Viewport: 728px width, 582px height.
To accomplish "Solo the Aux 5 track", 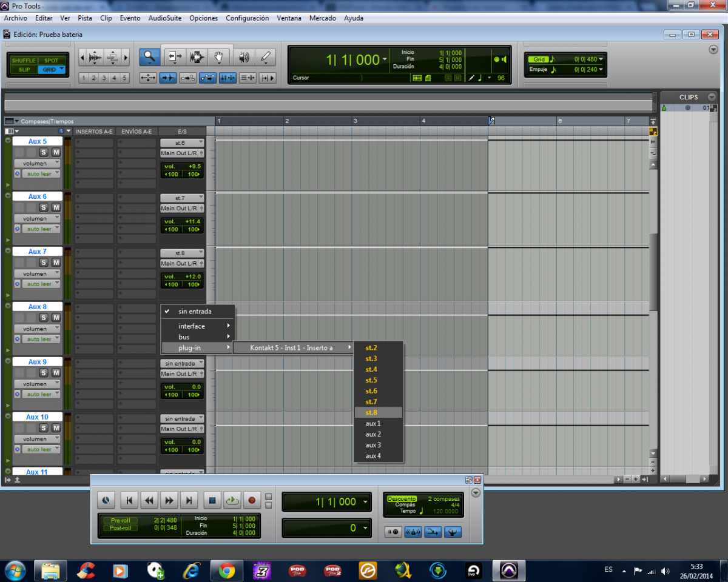I will [x=44, y=153].
